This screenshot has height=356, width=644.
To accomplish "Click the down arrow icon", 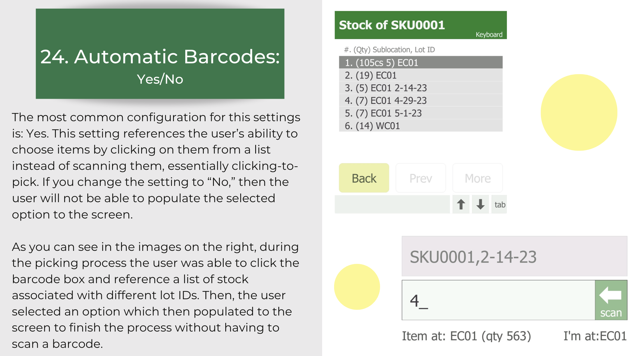I will (x=480, y=204).
